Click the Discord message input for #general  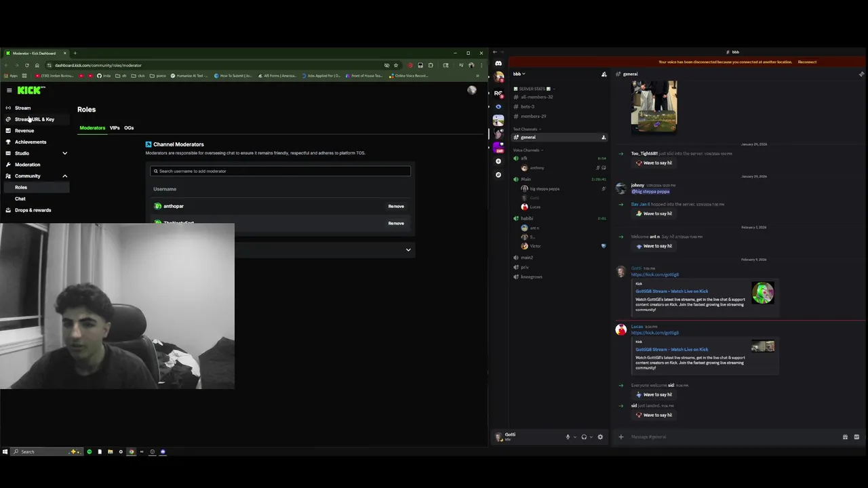tap(732, 437)
